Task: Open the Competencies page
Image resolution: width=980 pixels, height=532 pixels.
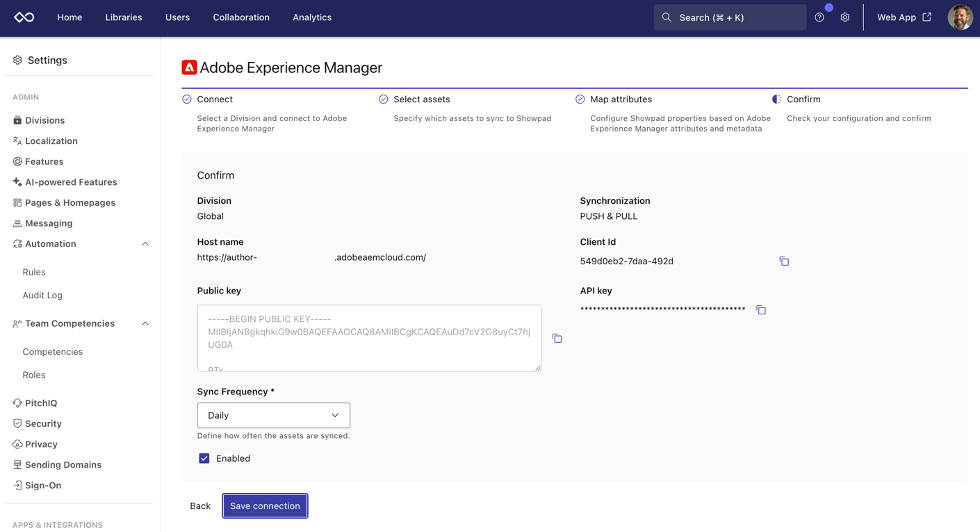Action: 53,352
